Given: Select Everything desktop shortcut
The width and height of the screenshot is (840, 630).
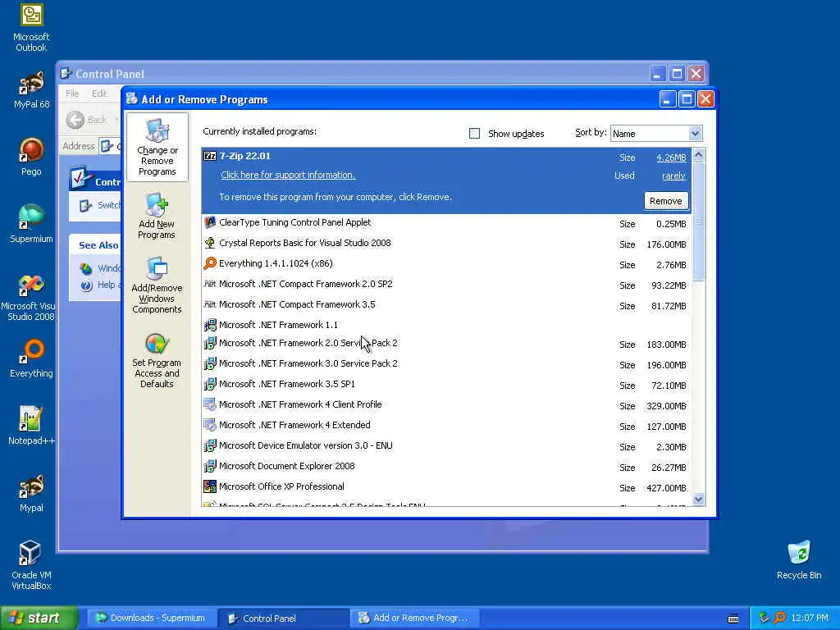Looking at the screenshot, I should pyautogui.click(x=31, y=358).
